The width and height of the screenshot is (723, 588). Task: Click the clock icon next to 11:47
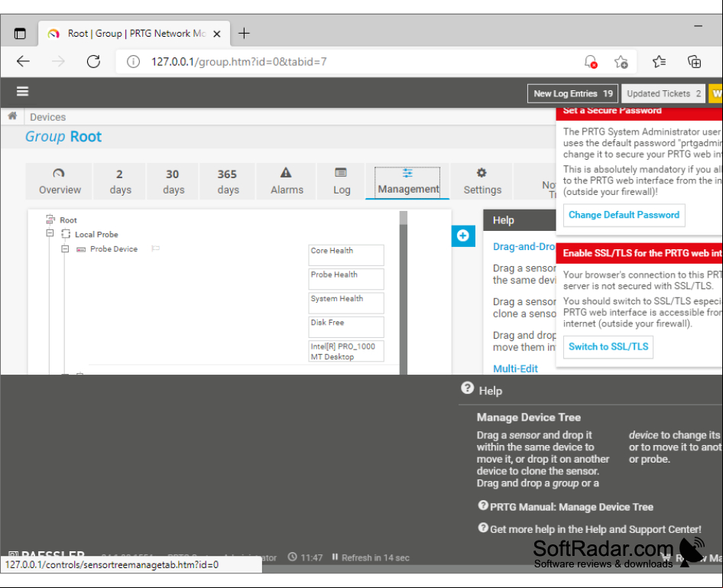(x=293, y=557)
